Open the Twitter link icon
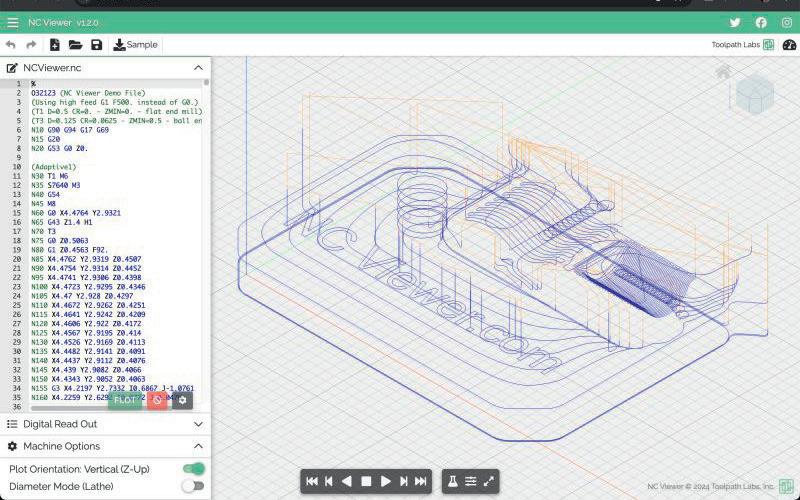Viewport: 800px width, 500px height. point(735,22)
